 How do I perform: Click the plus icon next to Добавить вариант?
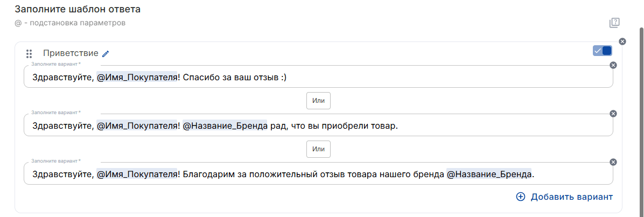click(520, 197)
